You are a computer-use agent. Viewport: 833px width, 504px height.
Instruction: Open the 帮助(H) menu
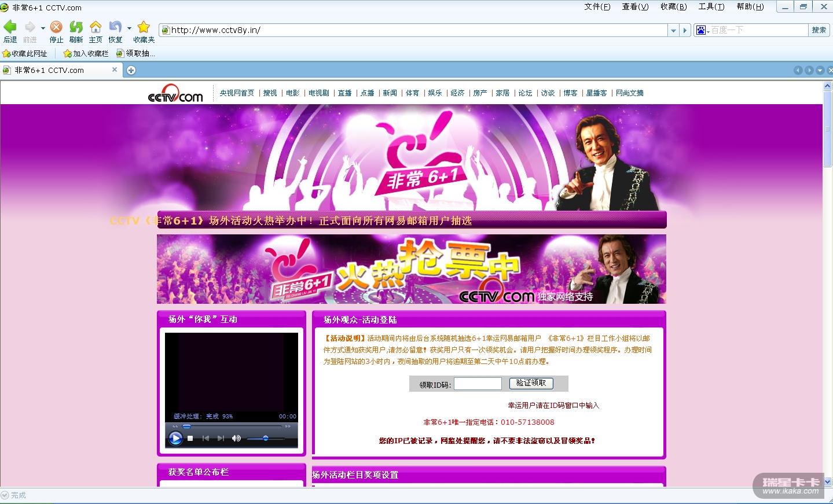click(x=750, y=7)
